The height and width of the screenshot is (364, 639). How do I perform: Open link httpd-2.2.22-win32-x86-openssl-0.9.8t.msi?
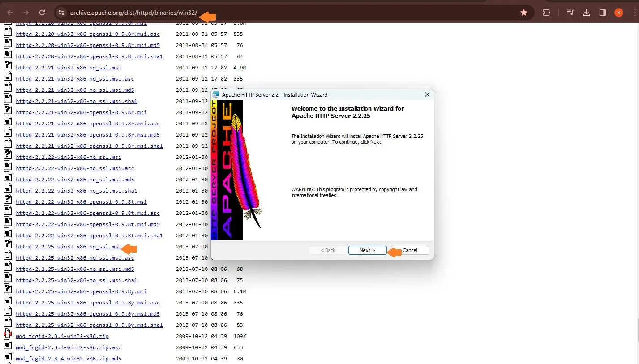point(81,202)
